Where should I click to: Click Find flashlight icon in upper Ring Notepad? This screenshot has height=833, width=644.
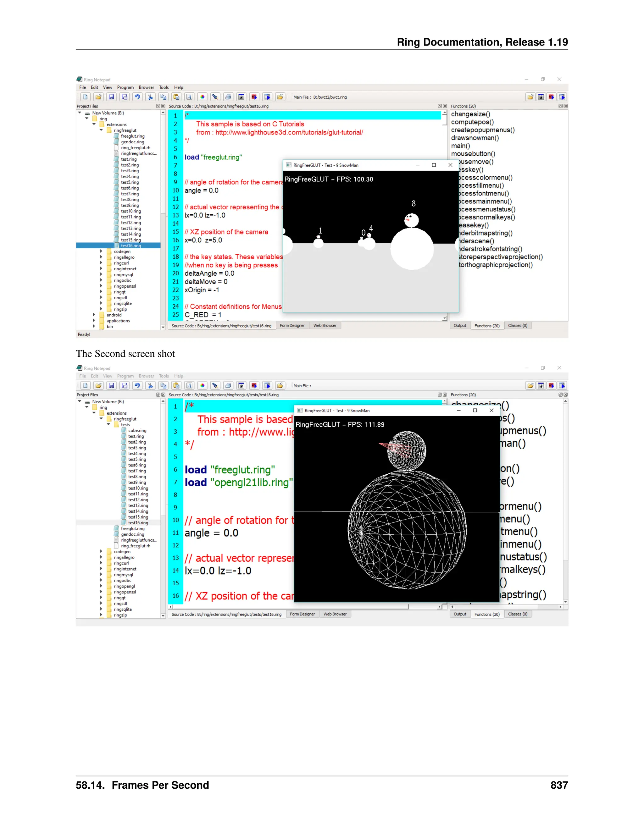(215, 97)
